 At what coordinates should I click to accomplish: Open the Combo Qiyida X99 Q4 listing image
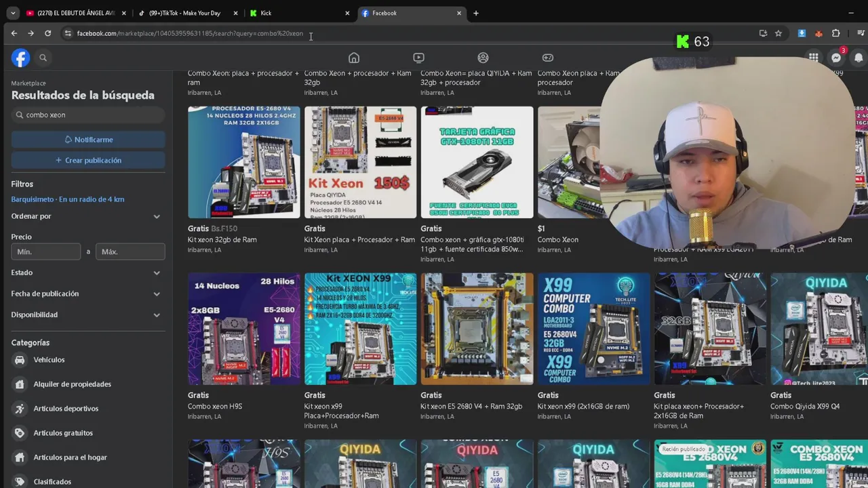819,329
